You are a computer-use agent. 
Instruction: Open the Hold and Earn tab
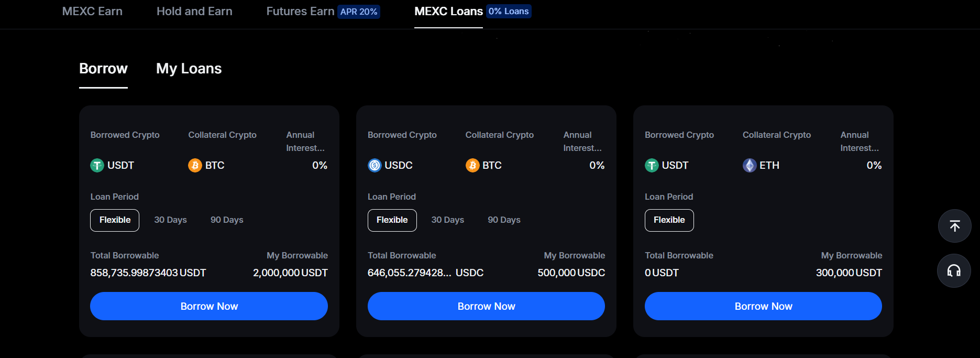click(194, 12)
